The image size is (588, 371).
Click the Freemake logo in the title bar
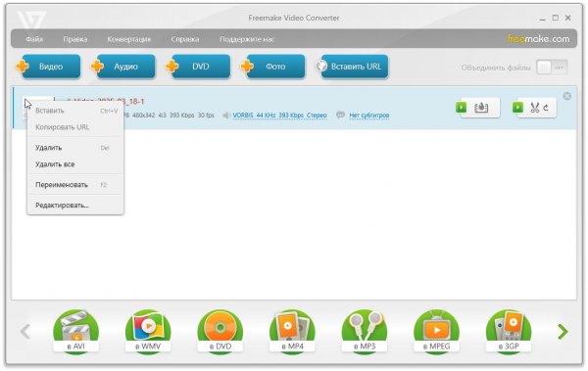31,20
